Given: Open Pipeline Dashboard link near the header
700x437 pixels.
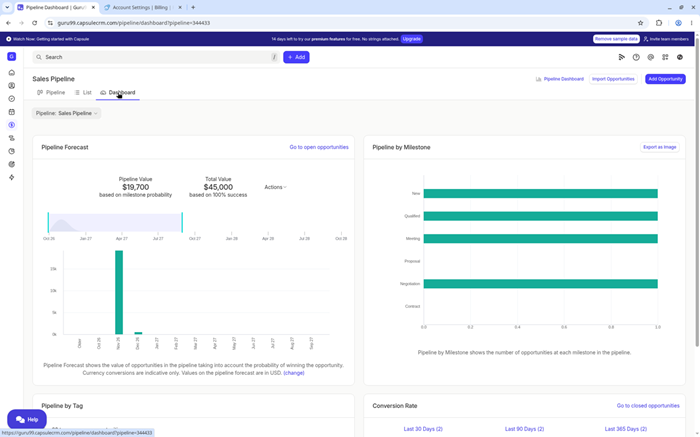Looking at the screenshot, I should 563,79.
